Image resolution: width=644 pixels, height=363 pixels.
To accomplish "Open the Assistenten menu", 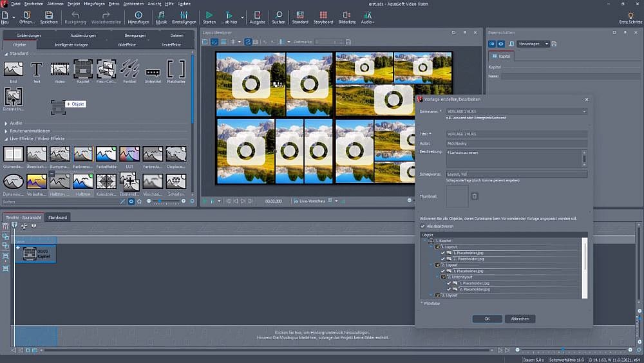I will click(133, 4).
